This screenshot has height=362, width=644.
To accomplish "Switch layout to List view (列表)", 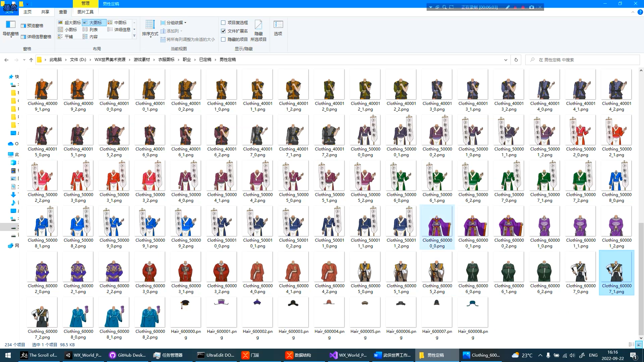I will click(x=91, y=29).
